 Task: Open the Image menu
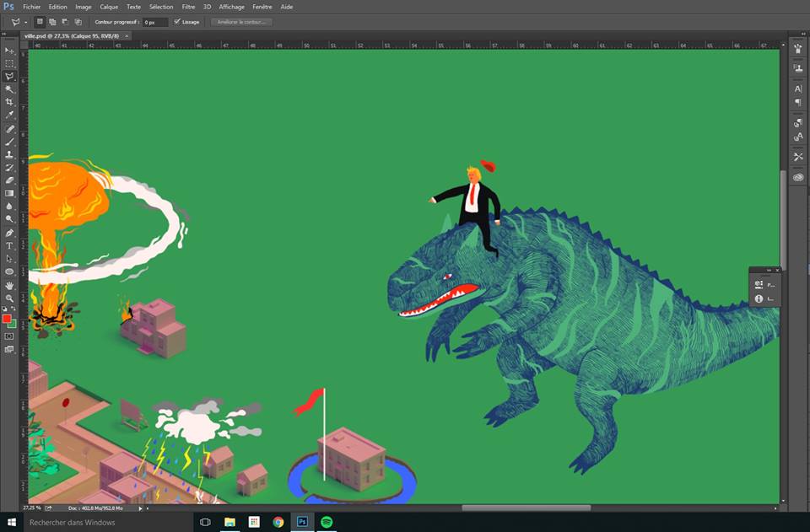click(84, 7)
